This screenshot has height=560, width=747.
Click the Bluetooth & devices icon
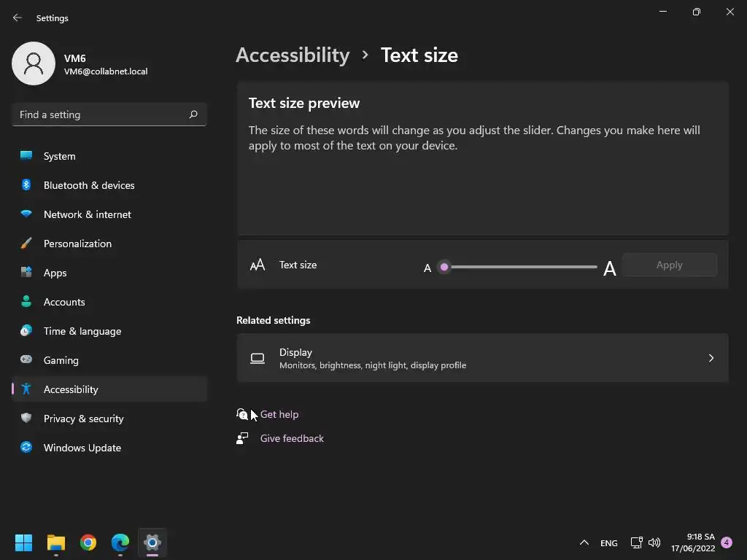pos(26,185)
